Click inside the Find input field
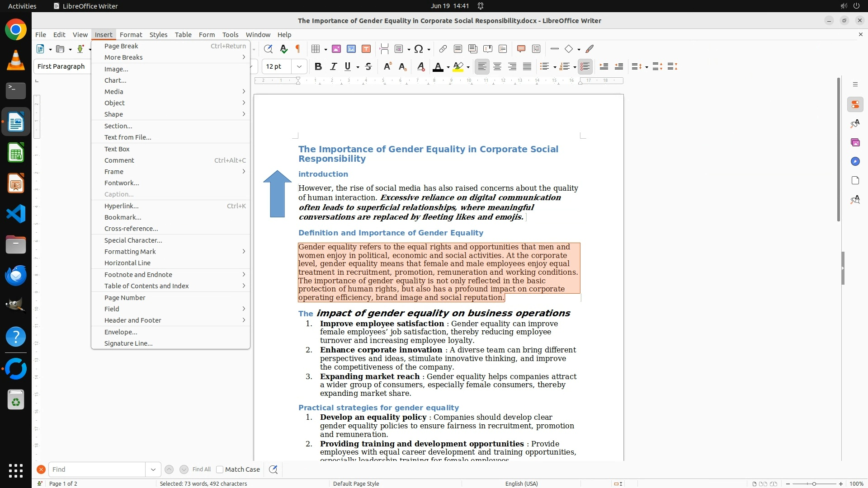 pyautogui.click(x=96, y=469)
